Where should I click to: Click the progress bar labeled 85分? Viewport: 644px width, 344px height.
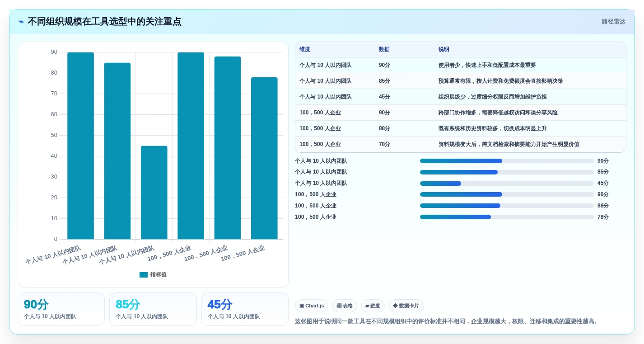point(507,172)
